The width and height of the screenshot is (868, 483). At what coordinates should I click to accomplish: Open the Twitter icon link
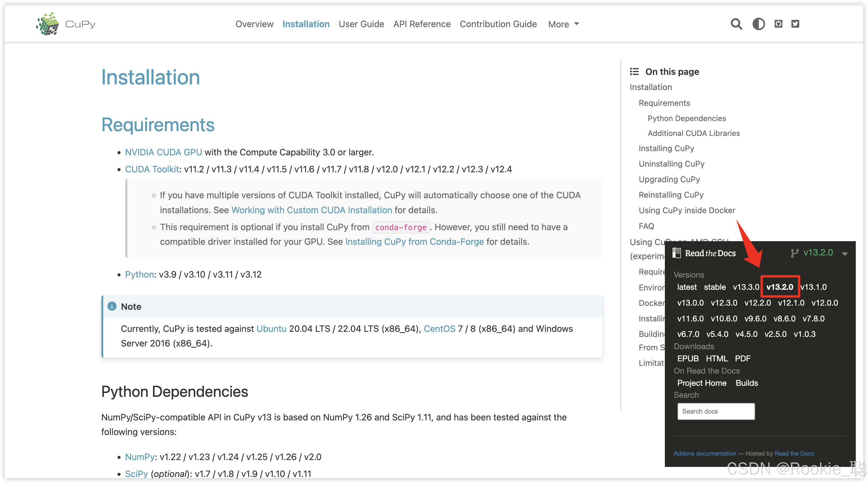tap(795, 24)
